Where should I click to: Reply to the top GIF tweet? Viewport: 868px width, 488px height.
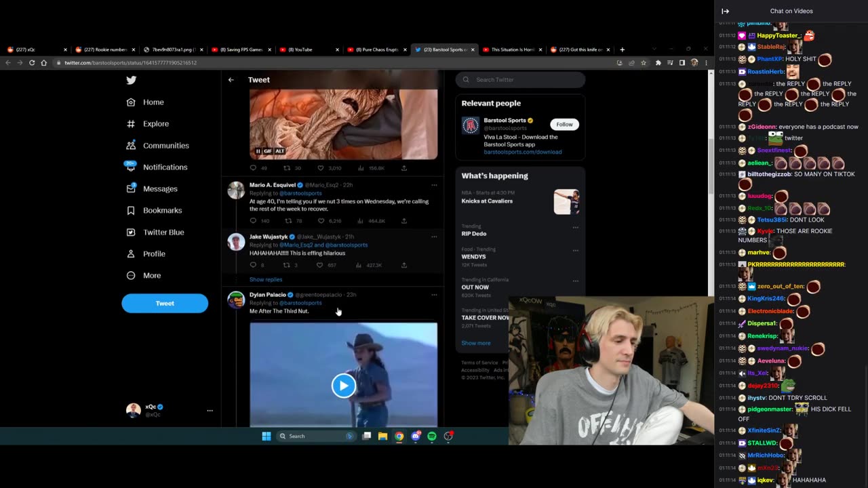[253, 168]
